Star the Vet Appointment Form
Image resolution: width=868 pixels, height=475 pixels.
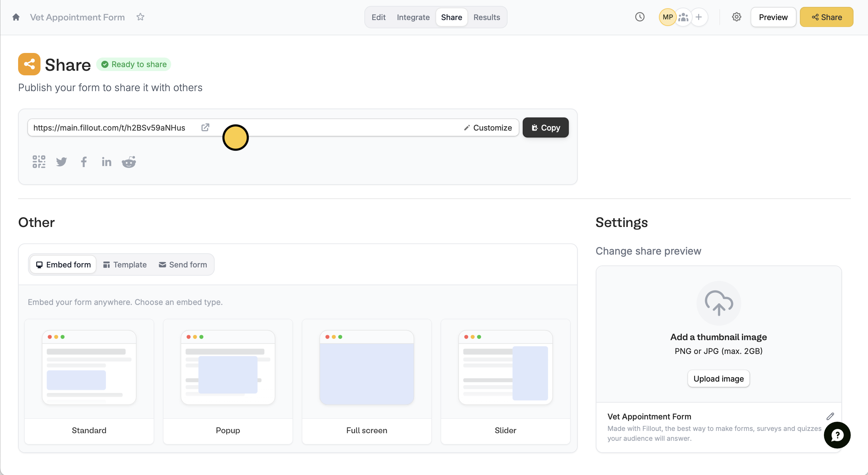click(140, 17)
